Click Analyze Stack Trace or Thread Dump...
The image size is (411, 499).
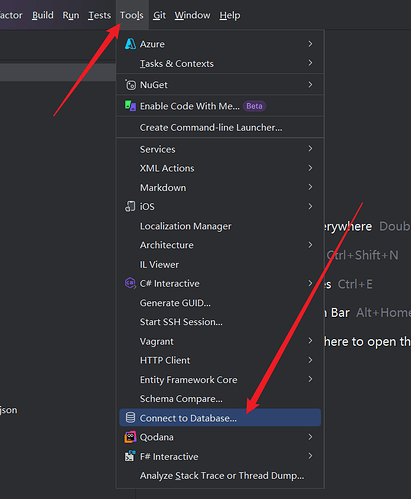(220, 475)
